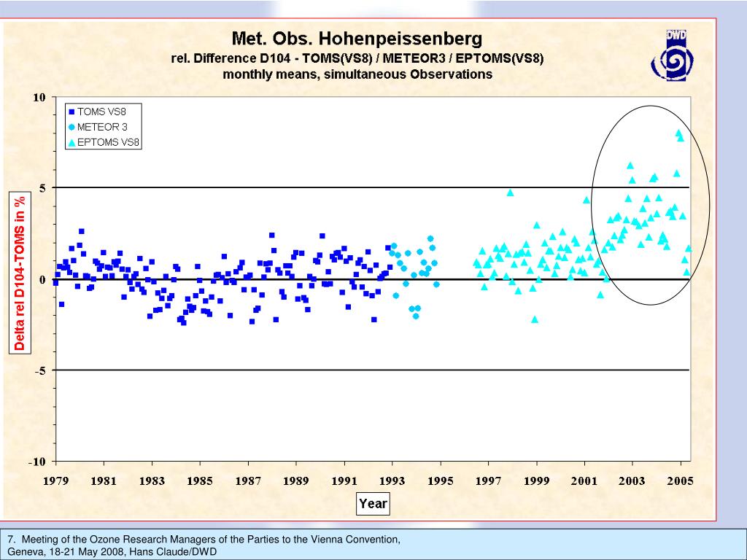Click the Year axis label box
The width and height of the screenshot is (747, 560).
pos(373,503)
